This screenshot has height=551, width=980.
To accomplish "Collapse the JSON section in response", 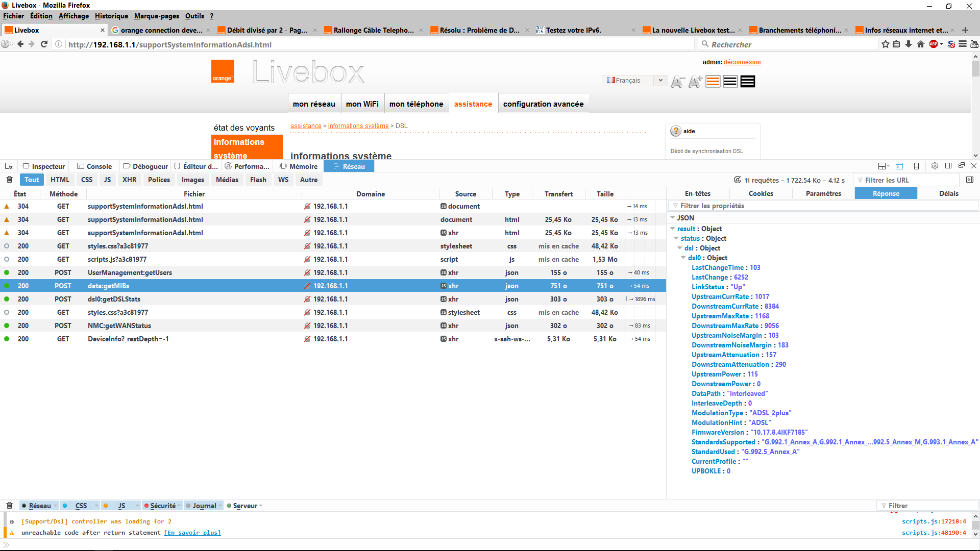I will click(x=673, y=218).
